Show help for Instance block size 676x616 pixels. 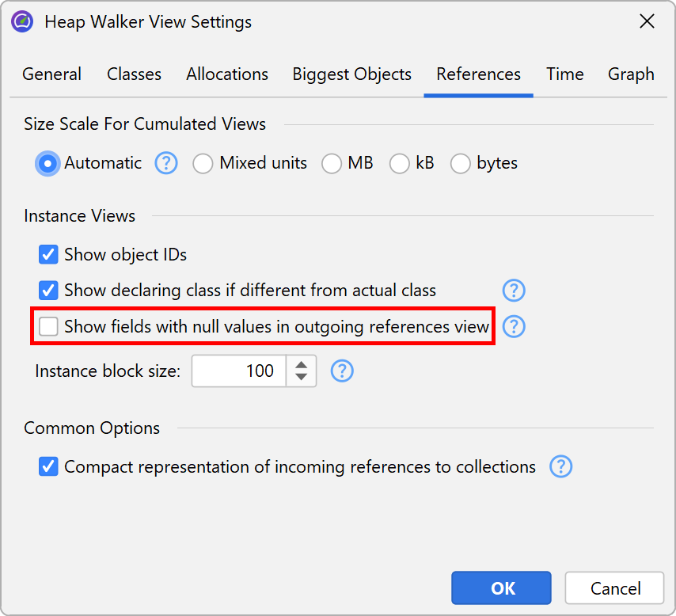click(342, 371)
